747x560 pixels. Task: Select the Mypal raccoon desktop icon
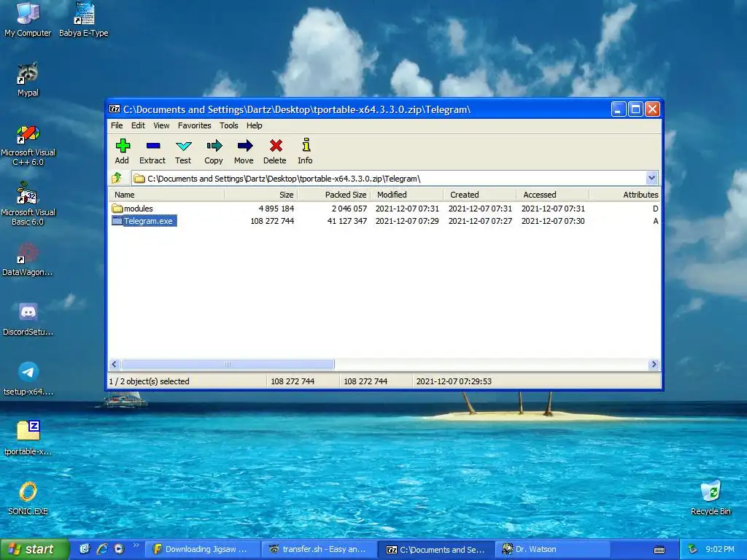pos(28,74)
